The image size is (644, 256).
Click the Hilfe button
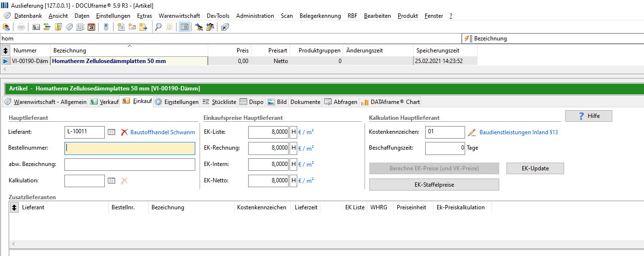(x=589, y=116)
